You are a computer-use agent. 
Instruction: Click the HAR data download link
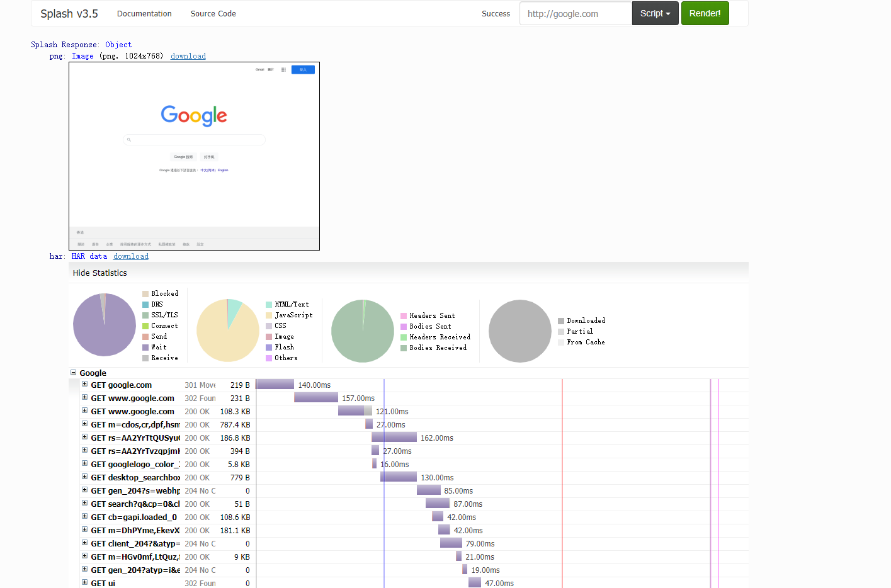coord(131,256)
